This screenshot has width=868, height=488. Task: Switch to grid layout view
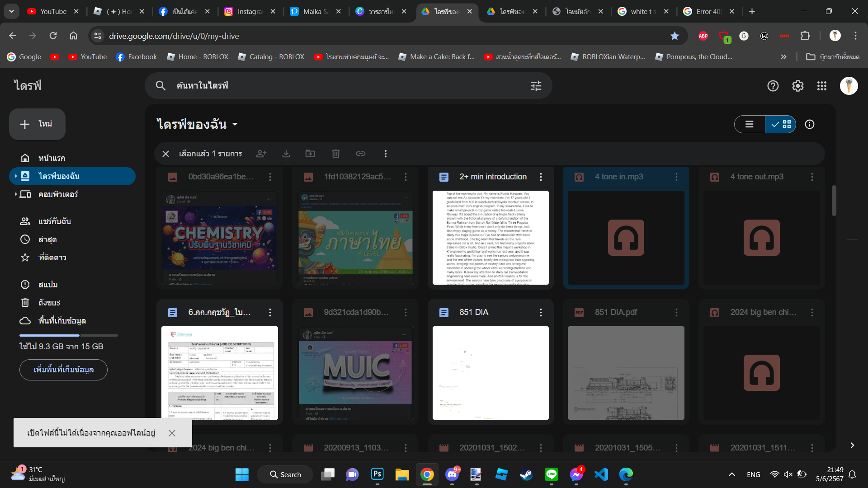pos(781,124)
